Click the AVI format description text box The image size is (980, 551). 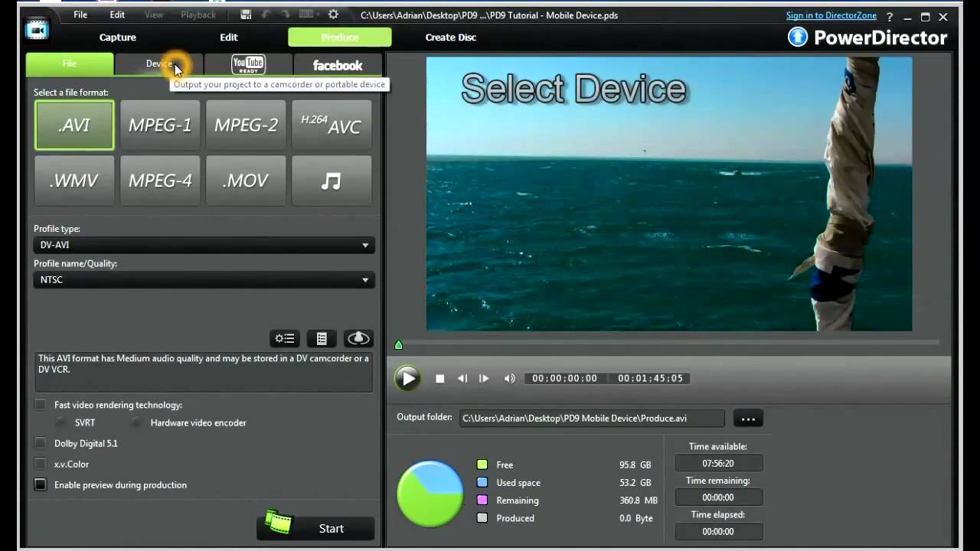(x=204, y=371)
